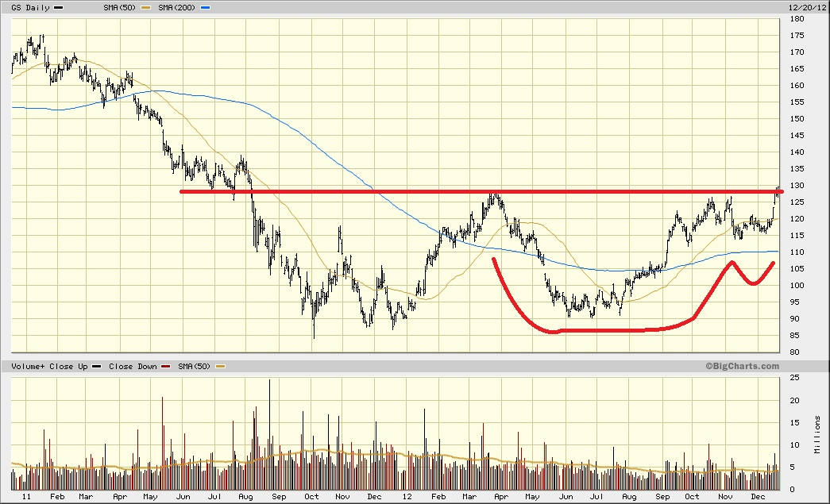Click the Volume+ Close Up legend label
The height and width of the screenshot is (504, 830).
[x=49, y=366]
